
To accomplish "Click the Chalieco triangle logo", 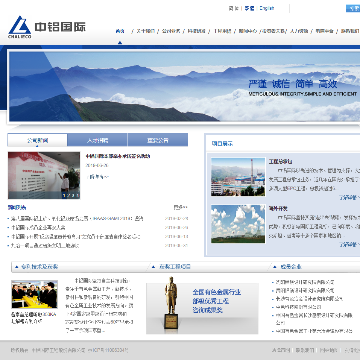I will [20, 27].
